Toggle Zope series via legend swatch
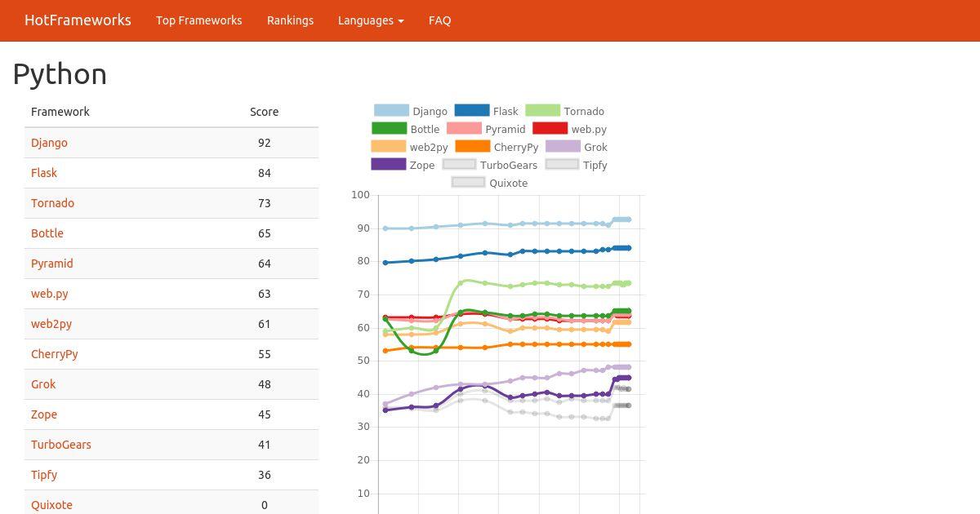980x514 pixels. (x=389, y=164)
